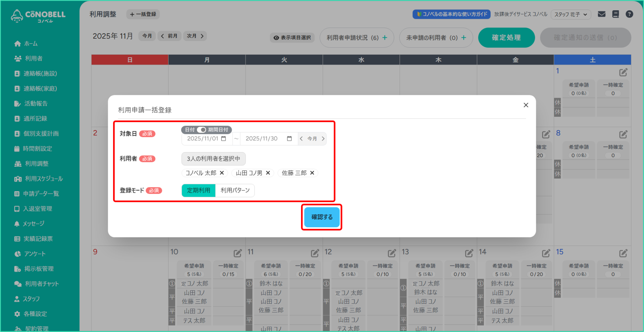Click the 確認する button

[x=322, y=217]
